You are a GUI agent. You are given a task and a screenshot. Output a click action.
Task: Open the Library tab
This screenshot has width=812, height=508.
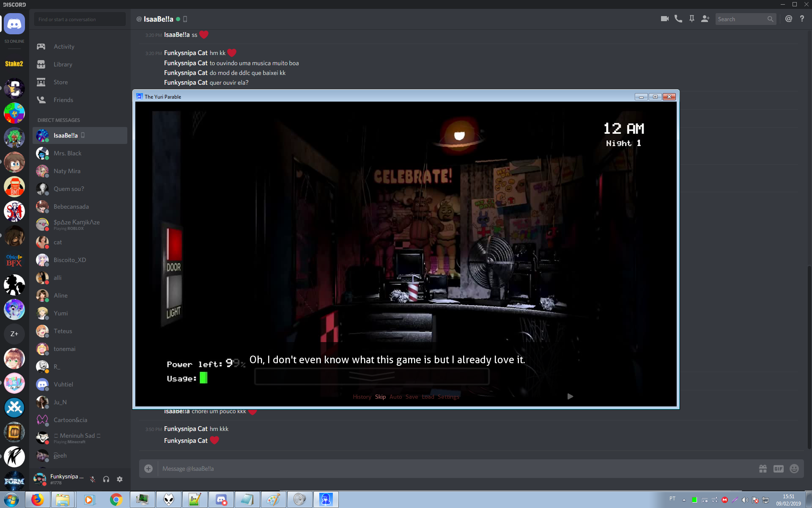pyautogui.click(x=80, y=64)
